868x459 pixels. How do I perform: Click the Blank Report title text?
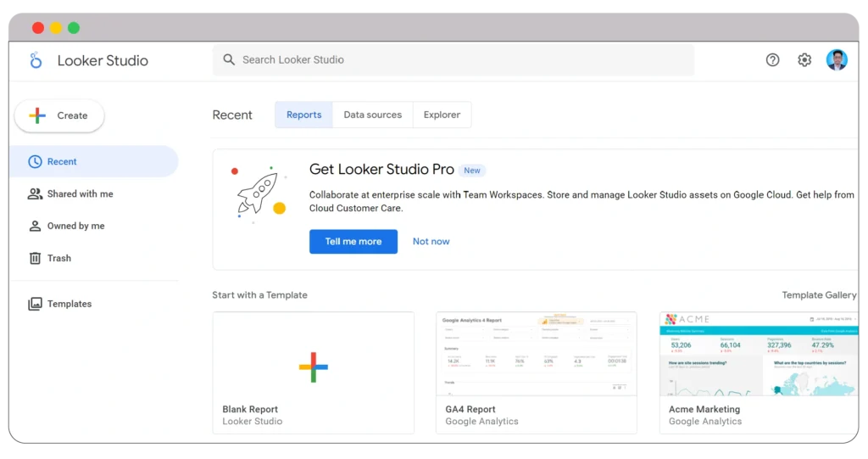250,409
